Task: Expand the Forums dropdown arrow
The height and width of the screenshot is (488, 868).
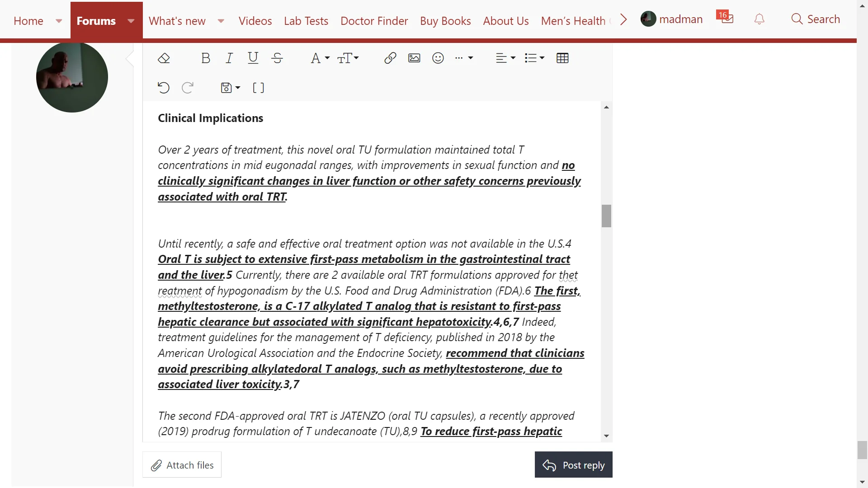Action: (131, 21)
